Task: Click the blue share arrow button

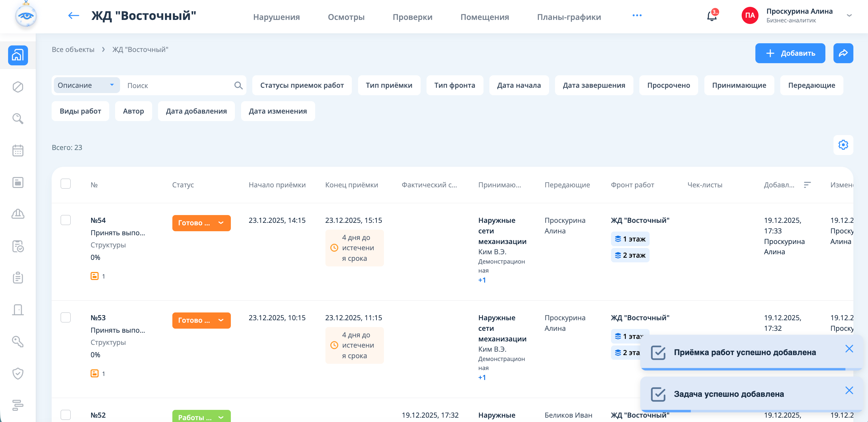Action: (843, 53)
